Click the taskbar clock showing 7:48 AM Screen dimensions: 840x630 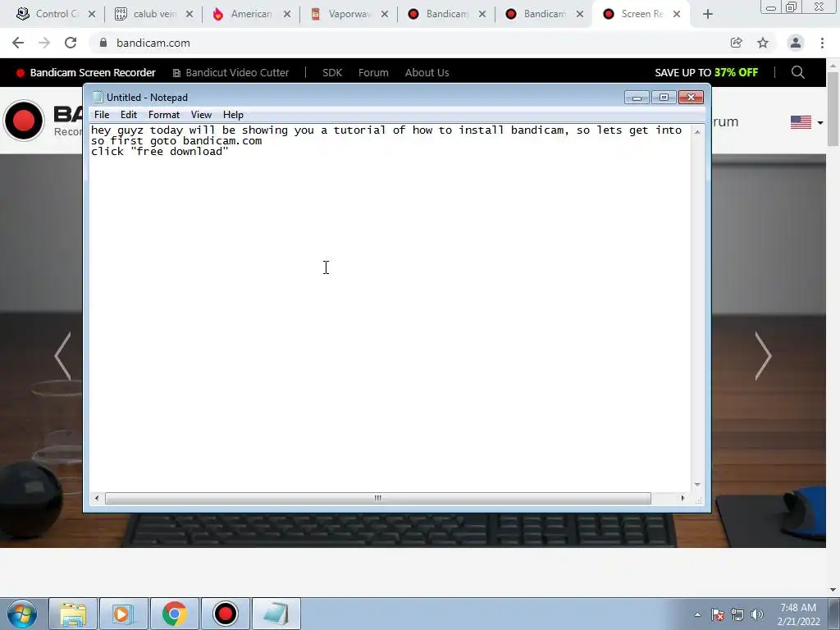click(798, 614)
